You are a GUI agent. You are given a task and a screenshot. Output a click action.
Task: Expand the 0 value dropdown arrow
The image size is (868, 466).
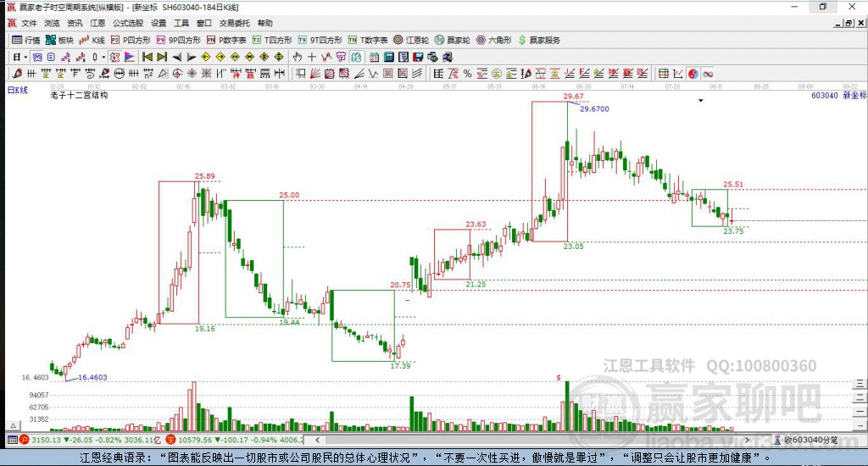(103, 57)
